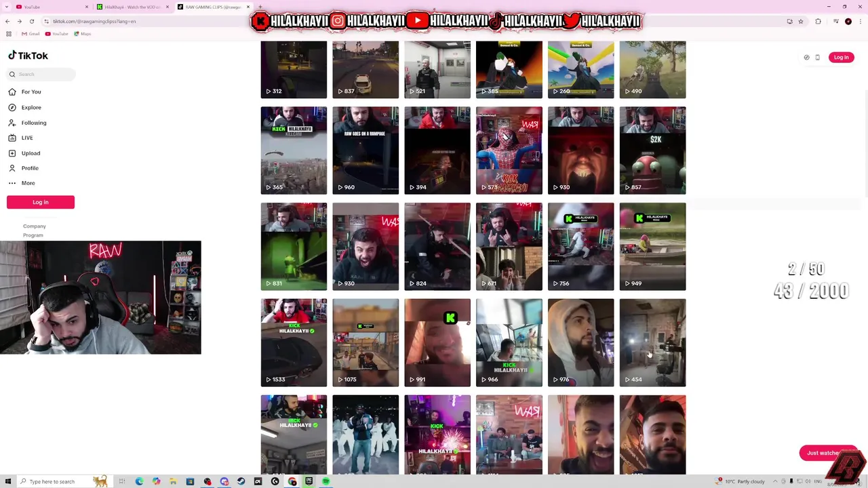This screenshot has width=868, height=488.
Task: Click the coin icon near Log in
Action: point(806,58)
